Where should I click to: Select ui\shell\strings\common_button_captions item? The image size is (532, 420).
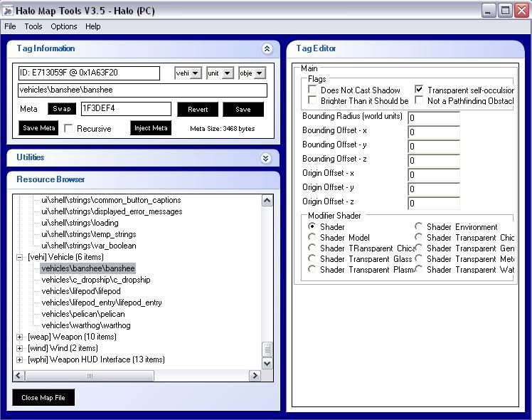(111, 200)
